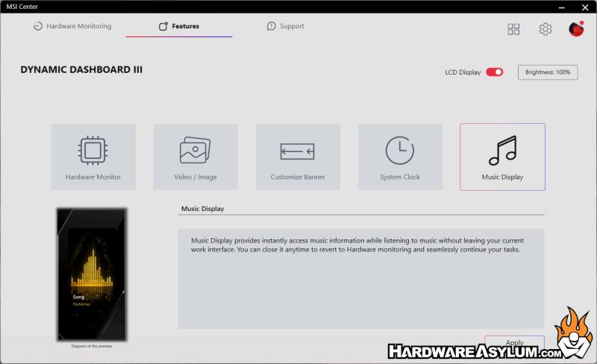Open the Hardware Monitoring tab
The height and width of the screenshot is (364, 597).
[x=72, y=26]
